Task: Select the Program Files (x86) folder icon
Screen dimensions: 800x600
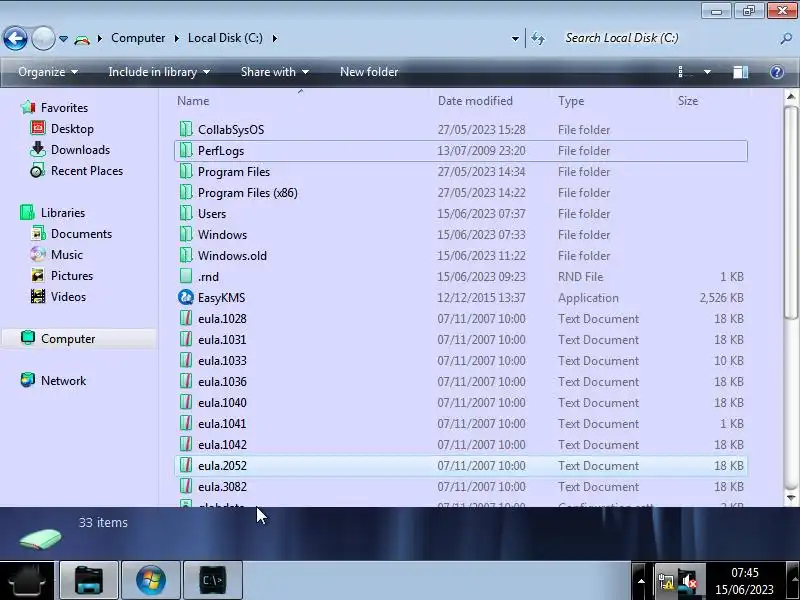Action: 186,192
